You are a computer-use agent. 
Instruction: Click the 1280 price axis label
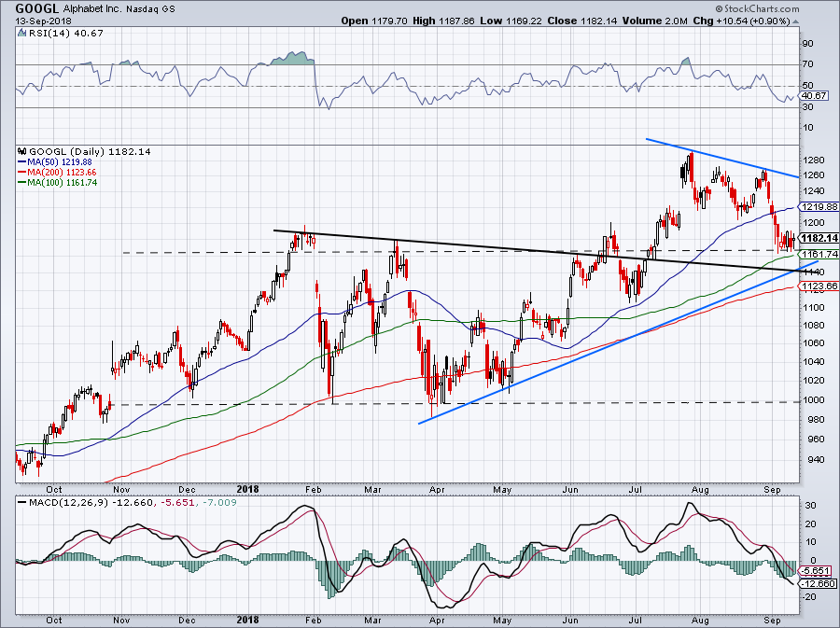pyautogui.click(x=814, y=160)
